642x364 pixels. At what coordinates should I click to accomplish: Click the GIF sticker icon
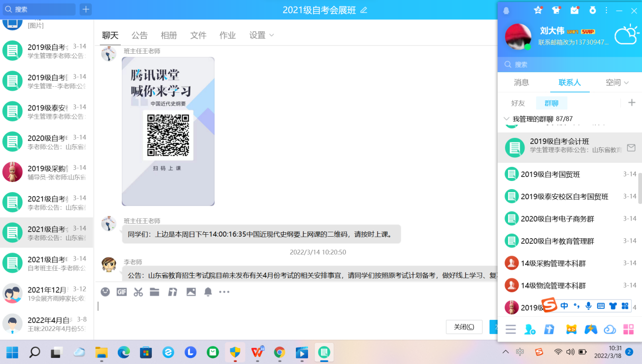(121, 292)
